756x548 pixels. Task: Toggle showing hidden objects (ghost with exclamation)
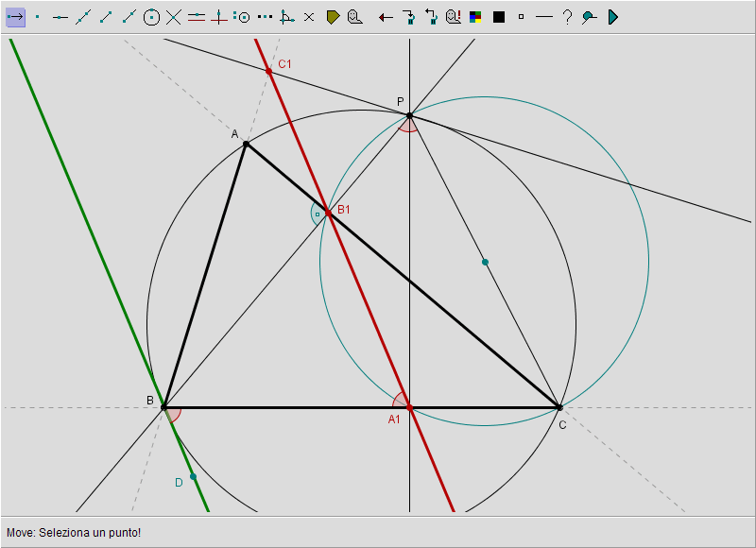click(454, 17)
